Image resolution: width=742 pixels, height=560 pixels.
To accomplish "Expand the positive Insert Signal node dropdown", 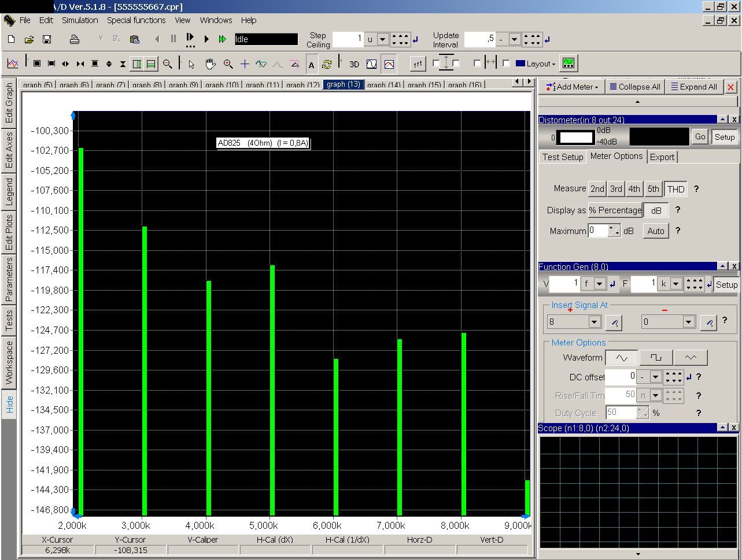I will pyautogui.click(x=594, y=322).
